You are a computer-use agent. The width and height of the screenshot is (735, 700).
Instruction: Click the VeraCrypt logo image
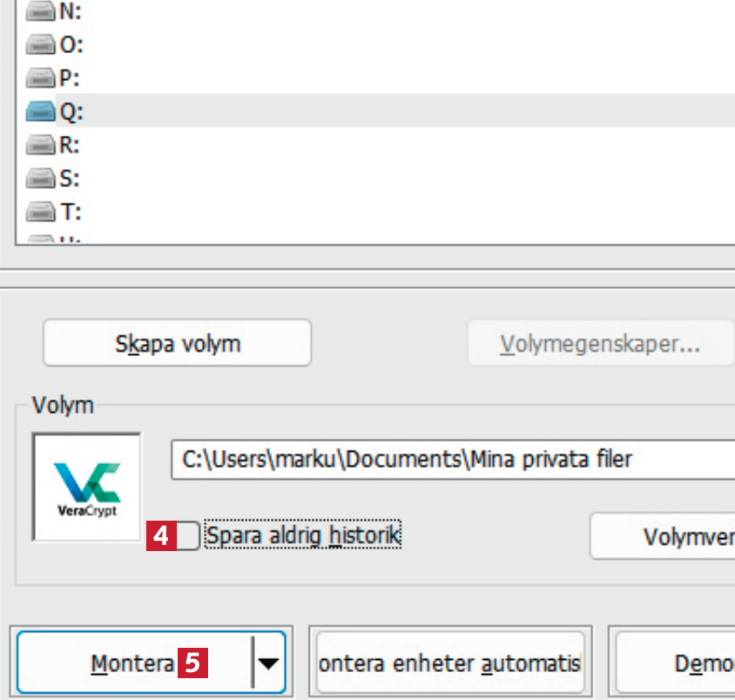87,487
